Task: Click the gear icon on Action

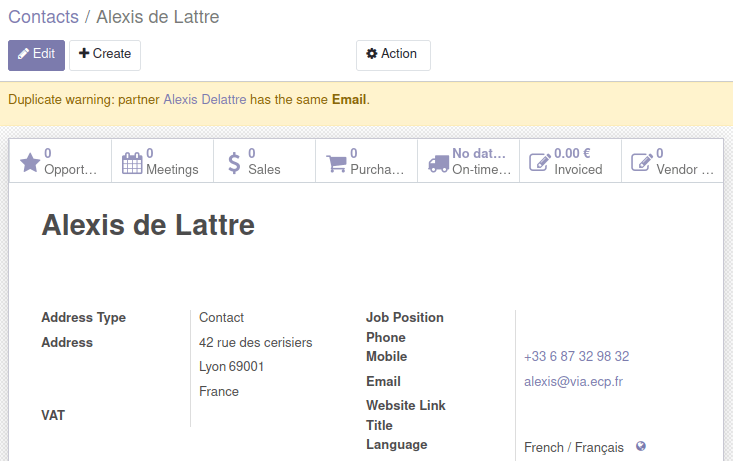Action: tap(372, 54)
